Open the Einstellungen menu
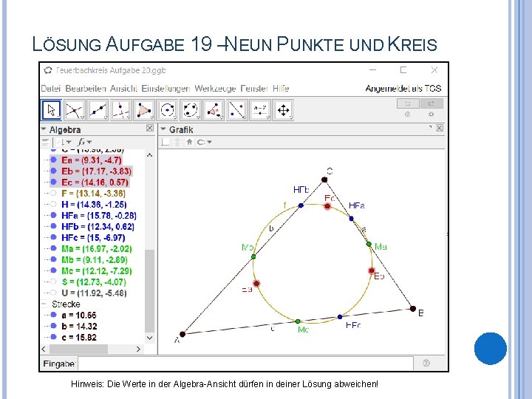Screen dimensions: 532x399 pyautogui.click(x=166, y=89)
